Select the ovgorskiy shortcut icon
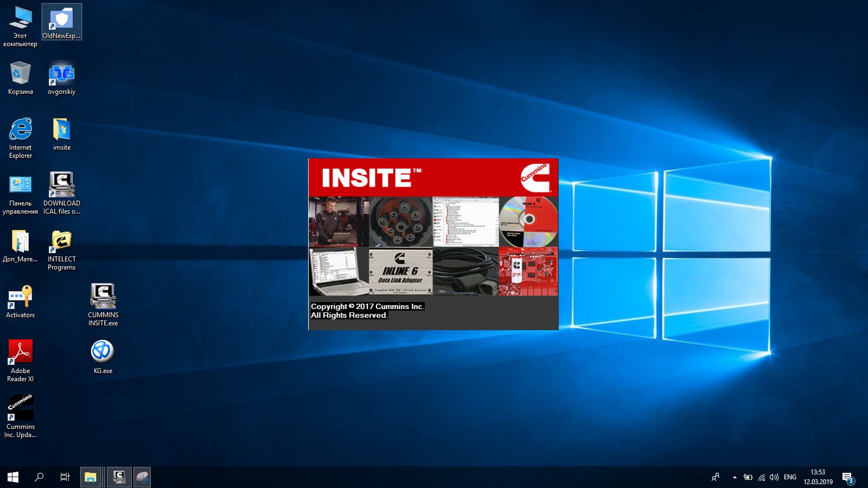The image size is (868, 488). [61, 74]
